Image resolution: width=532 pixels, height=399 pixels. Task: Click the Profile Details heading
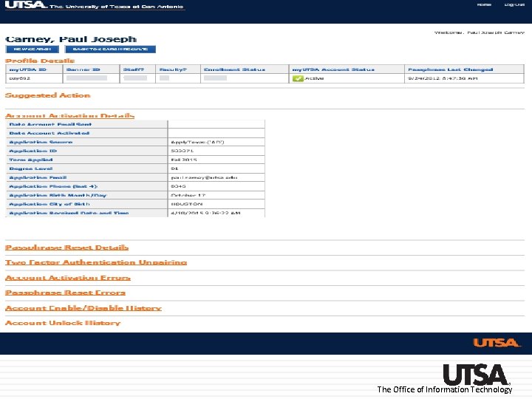click(x=40, y=61)
